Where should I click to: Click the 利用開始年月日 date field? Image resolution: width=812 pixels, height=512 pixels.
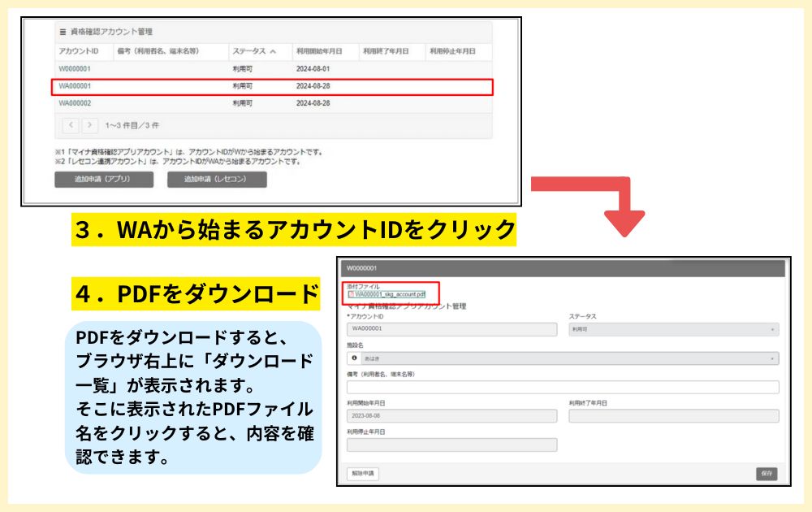451,416
